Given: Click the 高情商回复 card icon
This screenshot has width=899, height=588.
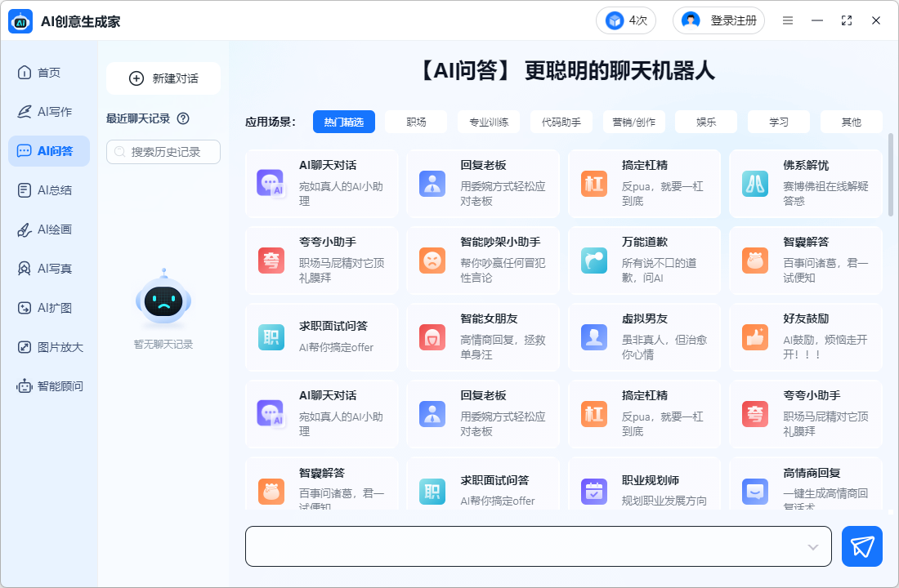Looking at the screenshot, I should (x=755, y=491).
